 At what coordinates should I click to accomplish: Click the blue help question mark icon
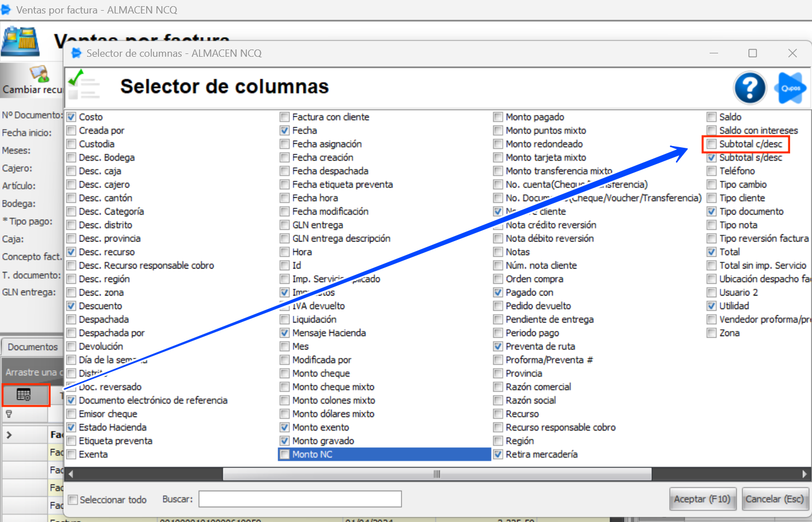pos(750,88)
